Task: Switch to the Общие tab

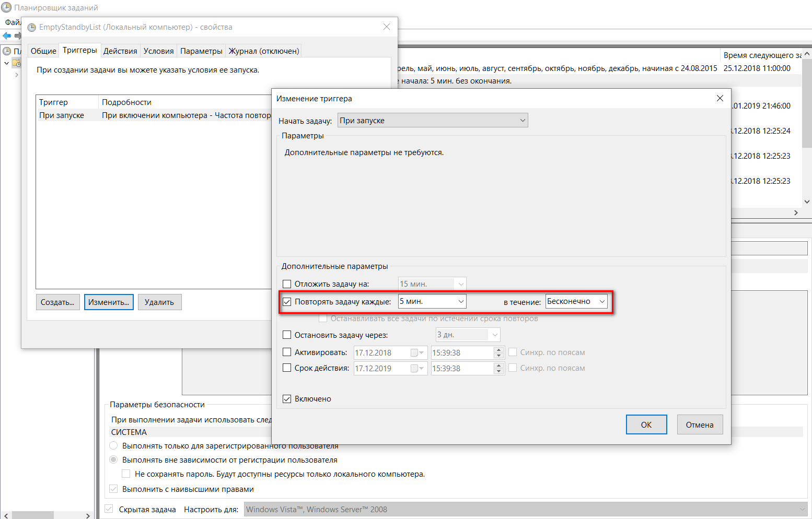Action: 43,51
